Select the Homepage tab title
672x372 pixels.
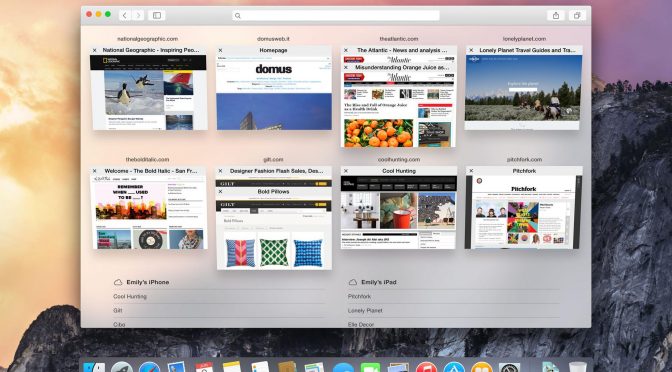tap(273, 50)
